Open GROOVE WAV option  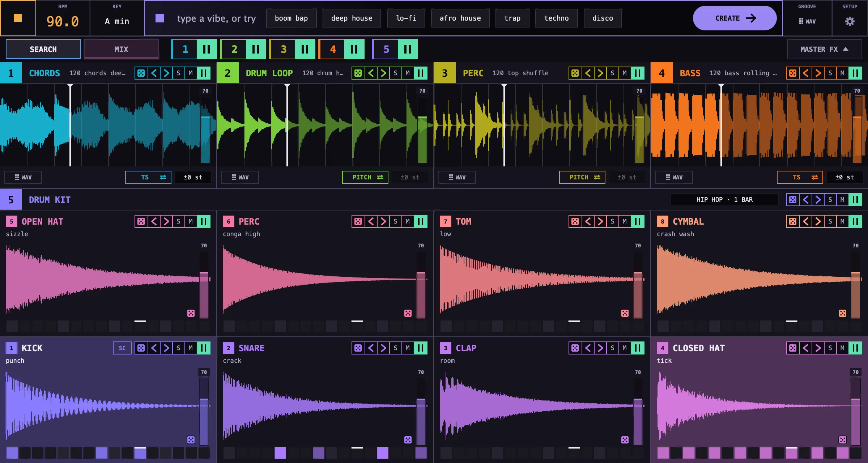pos(807,21)
